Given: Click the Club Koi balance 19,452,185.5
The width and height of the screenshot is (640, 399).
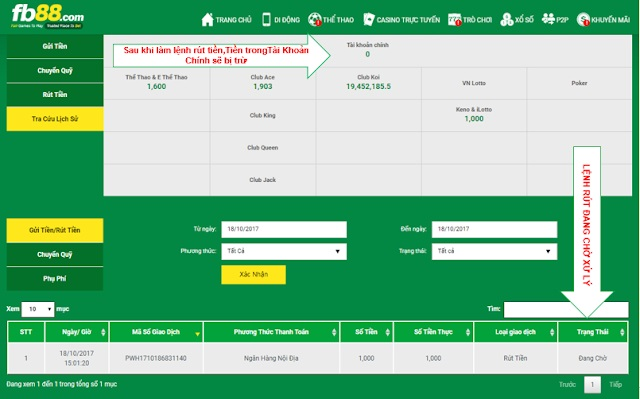Looking at the screenshot, I should (369, 86).
